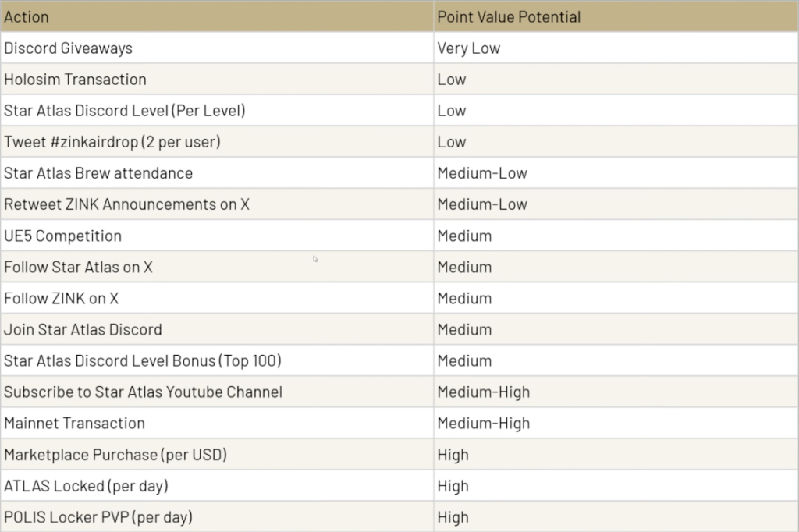Select the Medium-High value beside Mainnet Transaction
Screen dimensions: 799x532
(483, 423)
